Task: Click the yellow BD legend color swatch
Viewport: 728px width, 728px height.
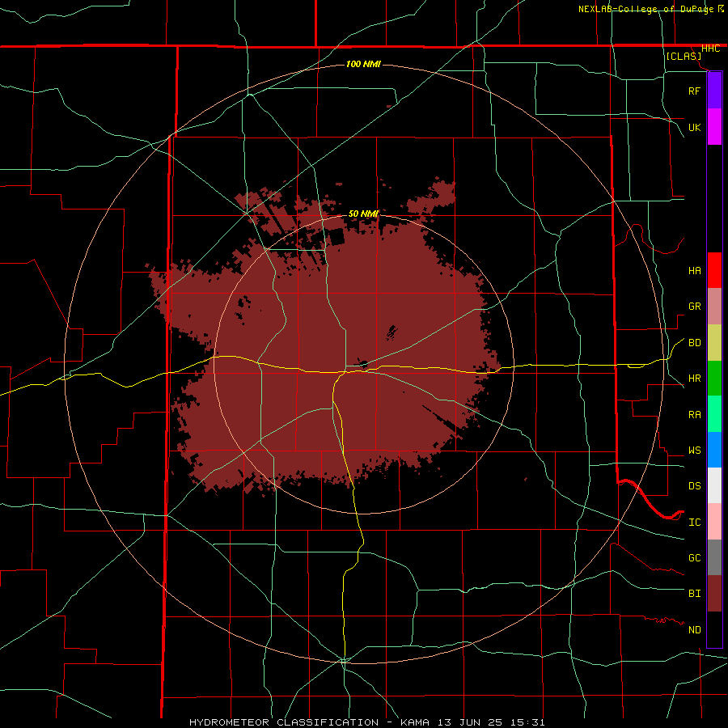Action: (x=714, y=343)
